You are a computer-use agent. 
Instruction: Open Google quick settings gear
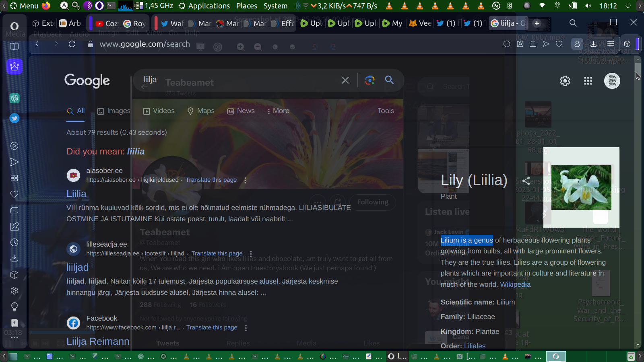[x=565, y=81]
